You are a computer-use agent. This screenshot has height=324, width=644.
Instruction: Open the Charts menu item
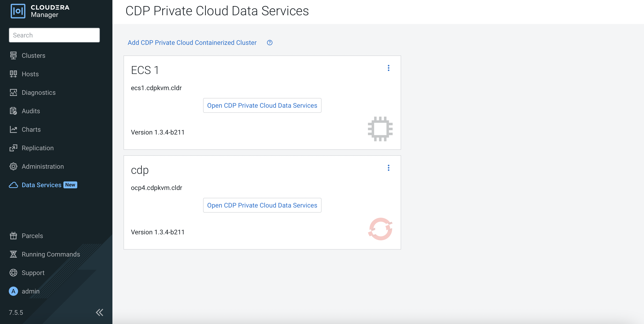tap(31, 129)
